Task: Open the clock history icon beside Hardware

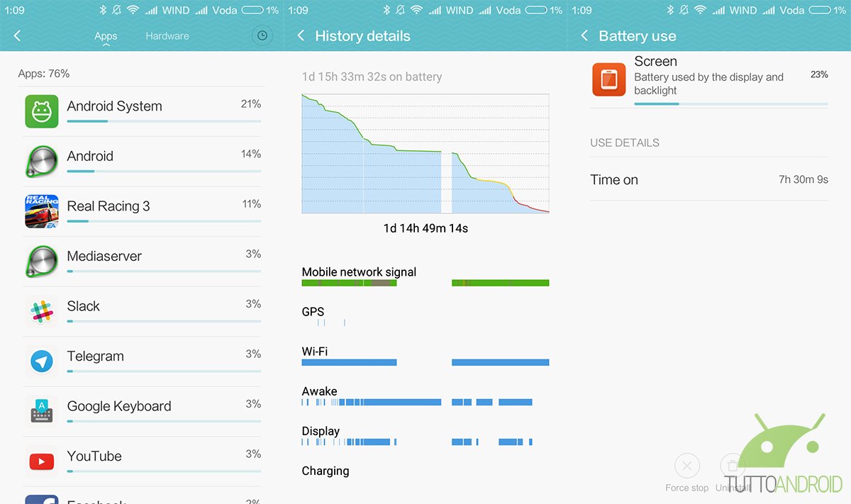Action: point(262,35)
